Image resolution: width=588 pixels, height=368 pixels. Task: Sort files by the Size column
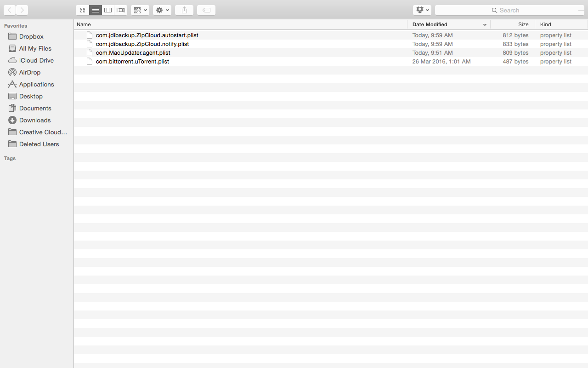pyautogui.click(x=513, y=24)
